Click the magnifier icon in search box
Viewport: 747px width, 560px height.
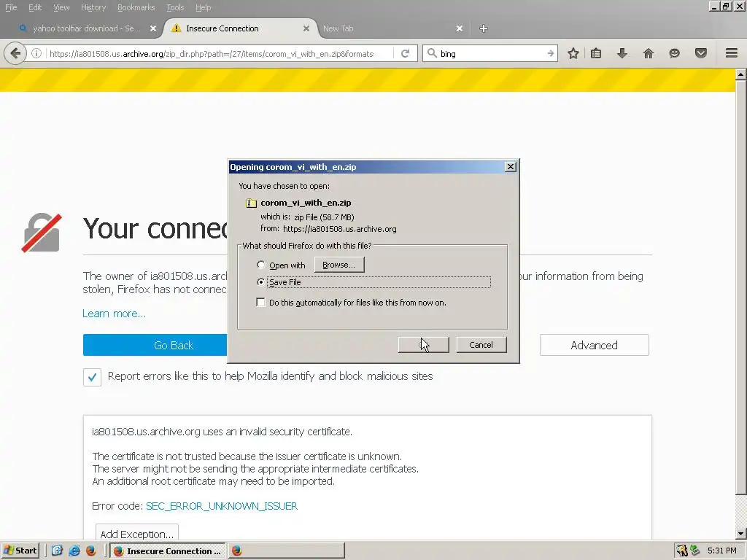point(432,53)
